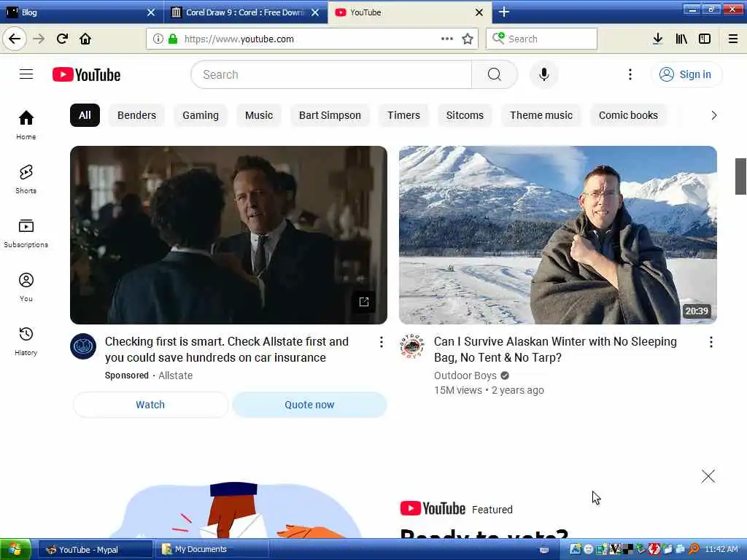The height and width of the screenshot is (560, 747).
Task: Click the system tray clock 11:42 AM
Action: pyautogui.click(x=721, y=549)
